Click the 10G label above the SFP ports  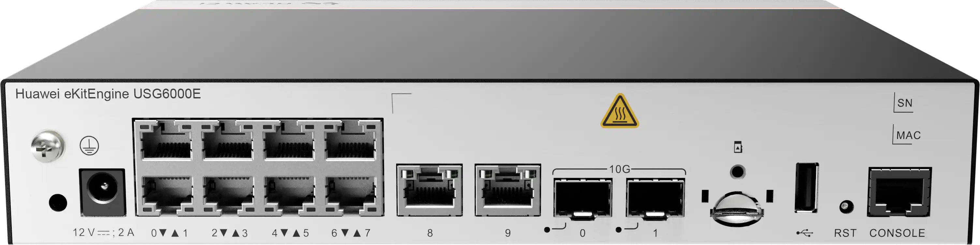(620, 169)
